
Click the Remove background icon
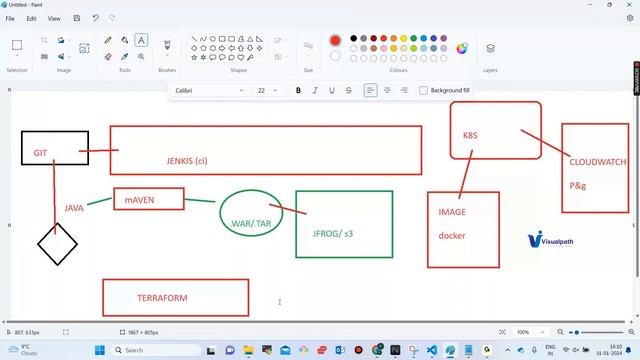coord(84,48)
